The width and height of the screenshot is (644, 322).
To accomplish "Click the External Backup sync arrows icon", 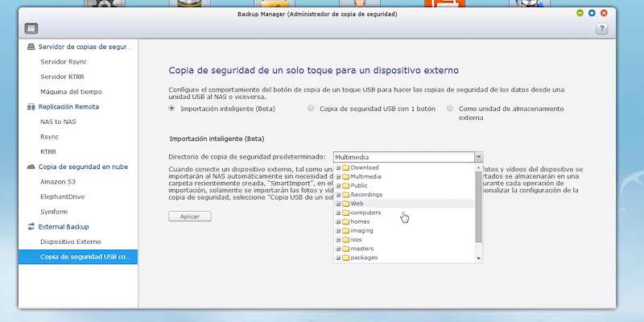I will (31, 227).
